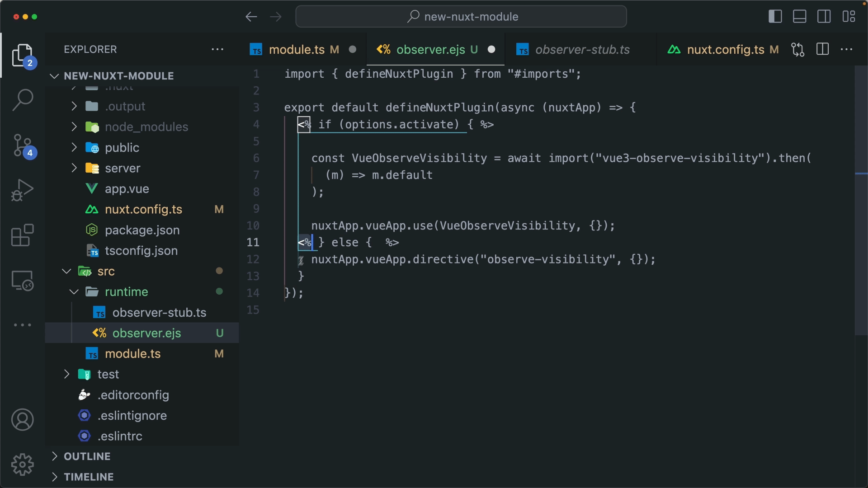Open tsconfig.json in the explorer

pyautogui.click(x=142, y=251)
